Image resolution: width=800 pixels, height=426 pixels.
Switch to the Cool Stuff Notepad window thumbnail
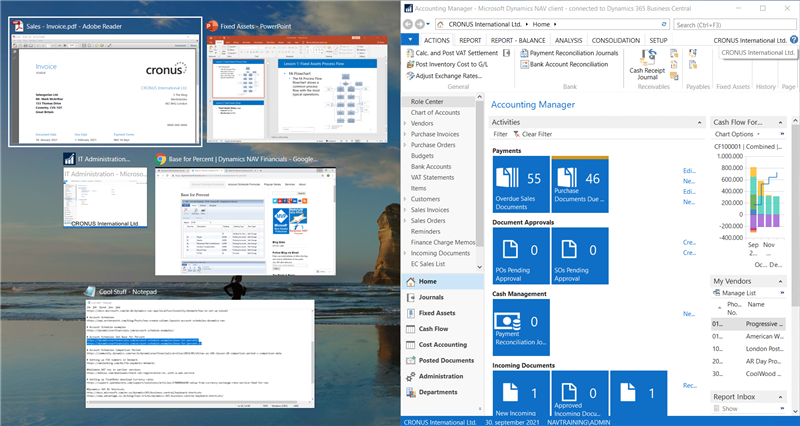pyautogui.click(x=200, y=354)
